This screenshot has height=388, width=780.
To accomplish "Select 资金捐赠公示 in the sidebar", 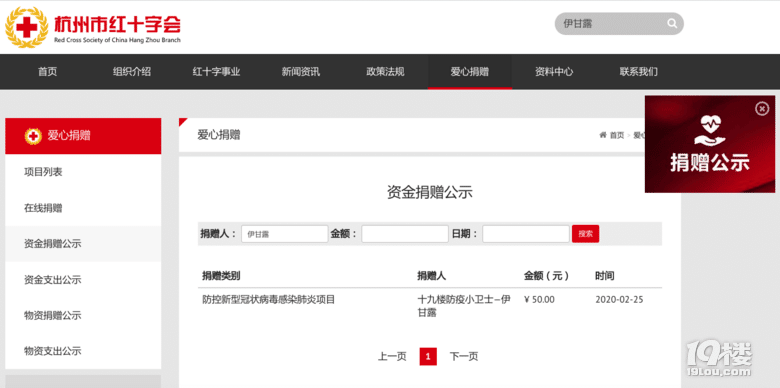I will coord(83,244).
